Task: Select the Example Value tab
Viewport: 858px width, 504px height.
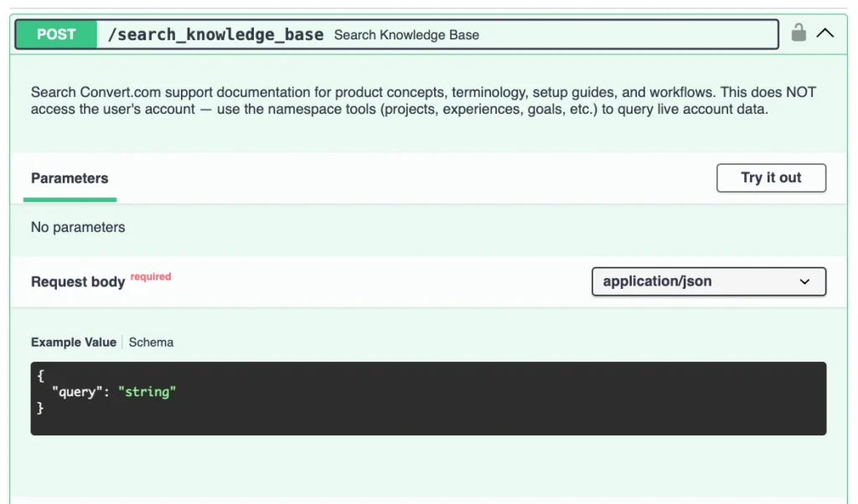Action: pyautogui.click(x=74, y=342)
